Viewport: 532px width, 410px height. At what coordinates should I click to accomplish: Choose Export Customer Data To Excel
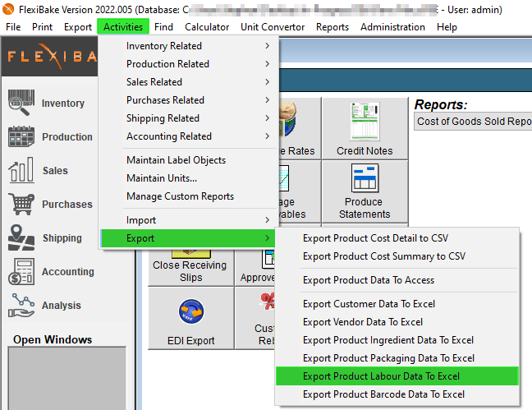397,304
